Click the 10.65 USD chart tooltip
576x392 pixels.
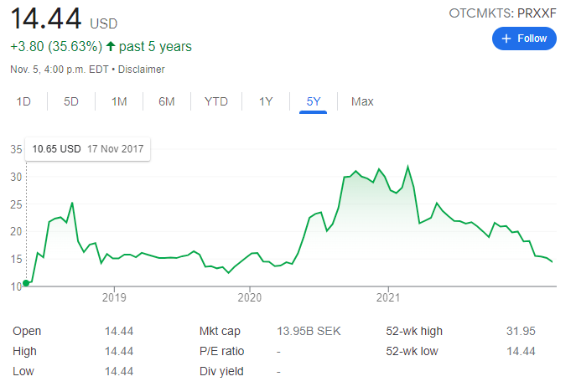[x=87, y=149]
